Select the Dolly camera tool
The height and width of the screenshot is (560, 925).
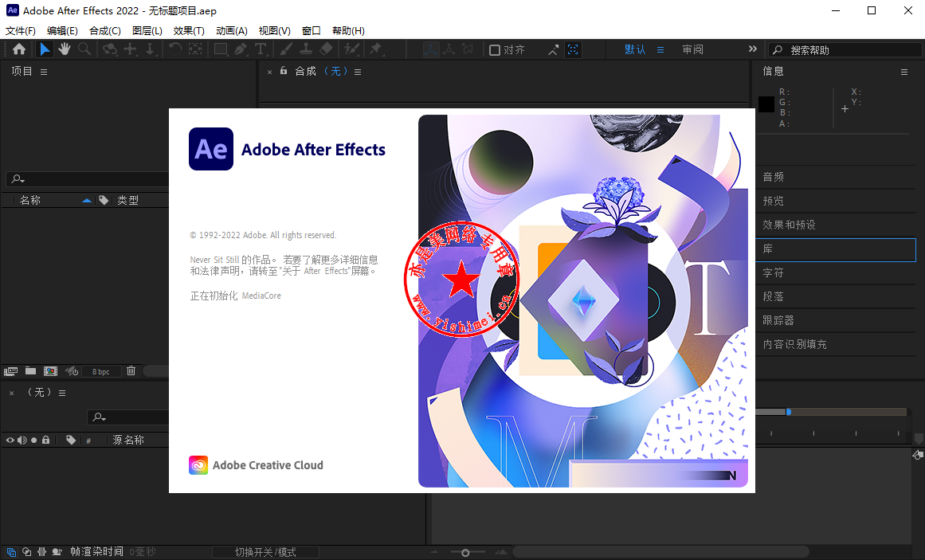tap(150, 49)
